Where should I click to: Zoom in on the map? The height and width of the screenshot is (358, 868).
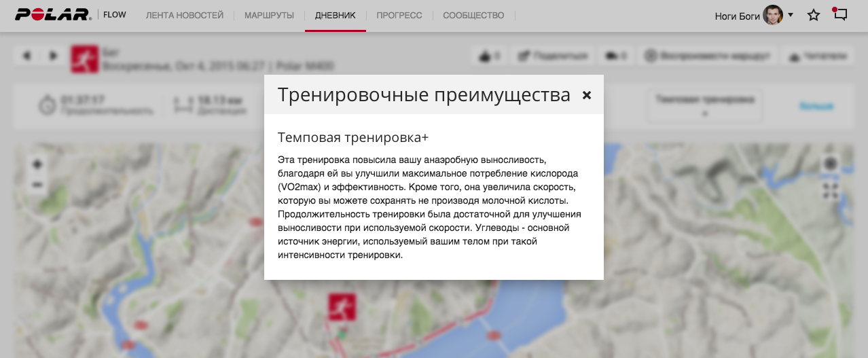[37, 164]
